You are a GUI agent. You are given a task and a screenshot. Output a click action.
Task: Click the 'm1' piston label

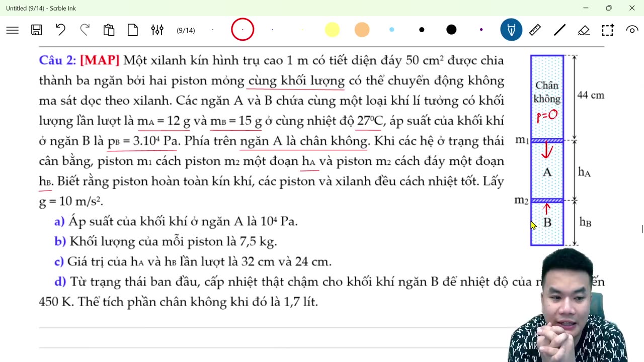click(x=522, y=140)
